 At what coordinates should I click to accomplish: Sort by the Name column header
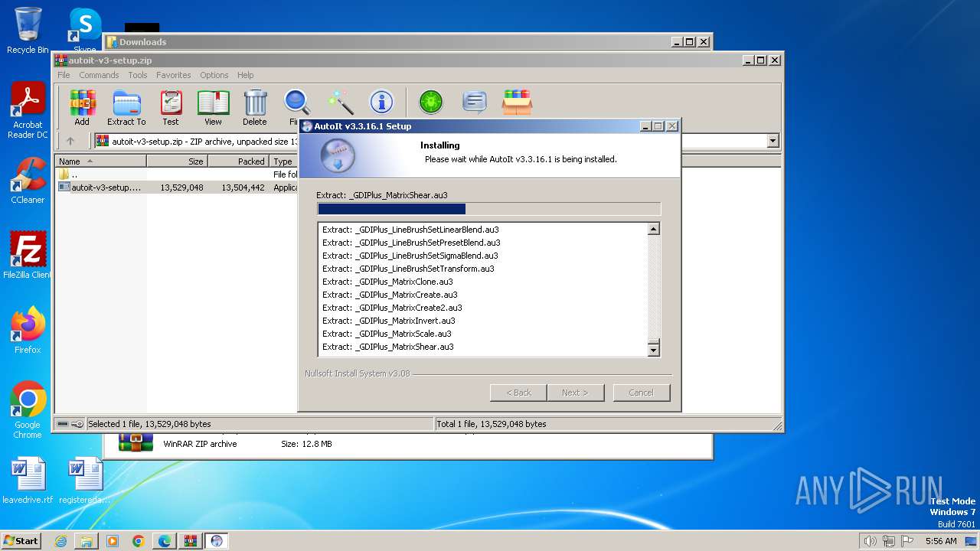point(101,161)
